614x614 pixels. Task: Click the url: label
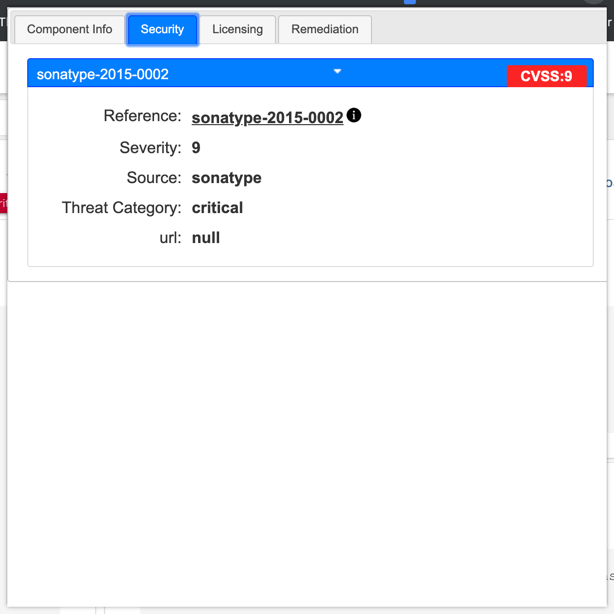click(x=171, y=238)
